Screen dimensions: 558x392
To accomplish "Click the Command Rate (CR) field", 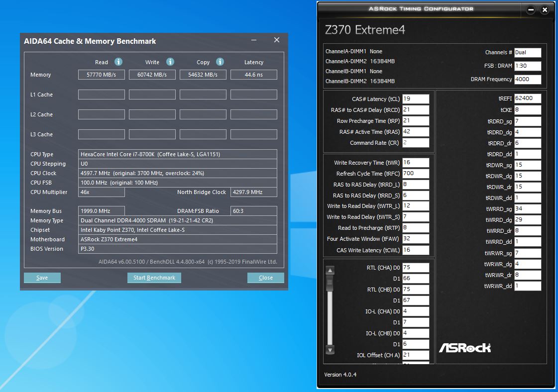I will (416, 143).
